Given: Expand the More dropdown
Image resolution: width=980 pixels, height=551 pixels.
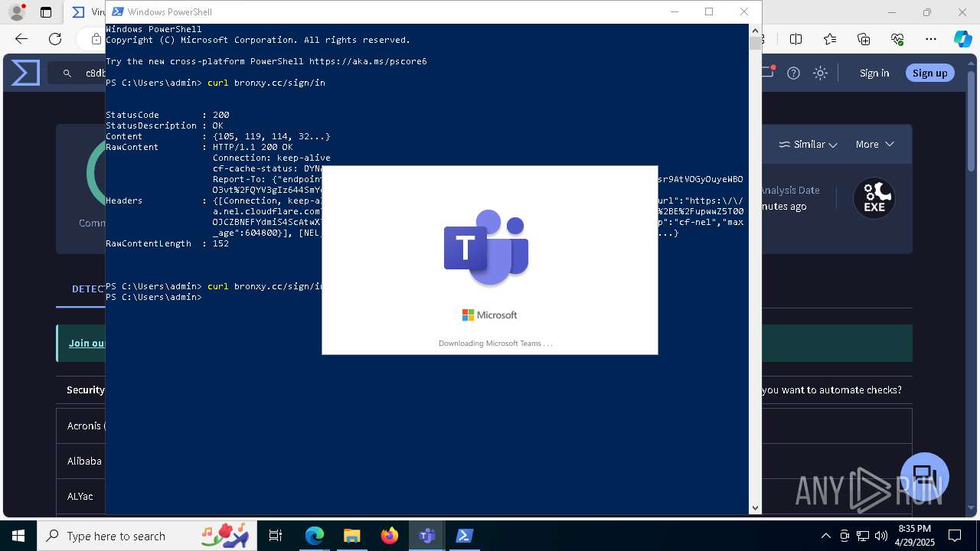Looking at the screenshot, I should (875, 144).
